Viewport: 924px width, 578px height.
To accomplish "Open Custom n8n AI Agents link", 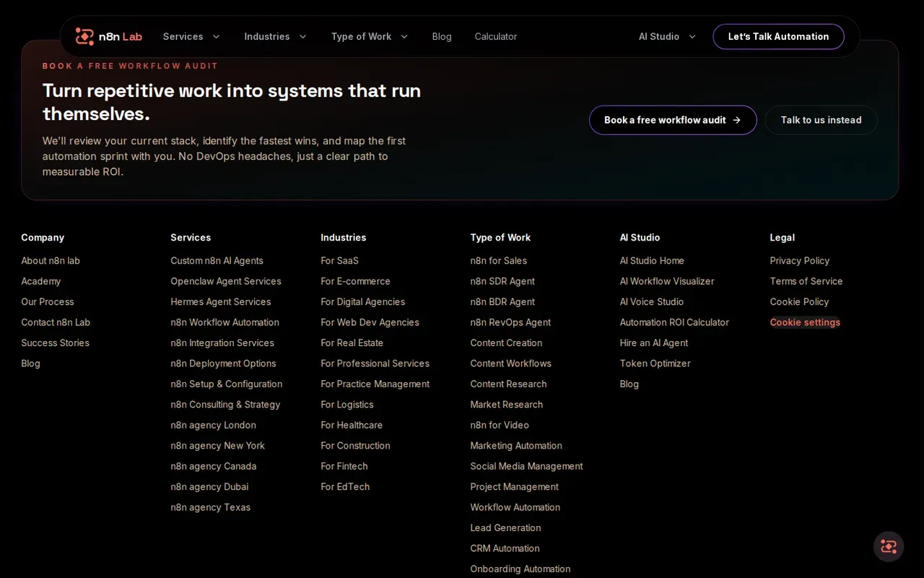I will point(217,261).
